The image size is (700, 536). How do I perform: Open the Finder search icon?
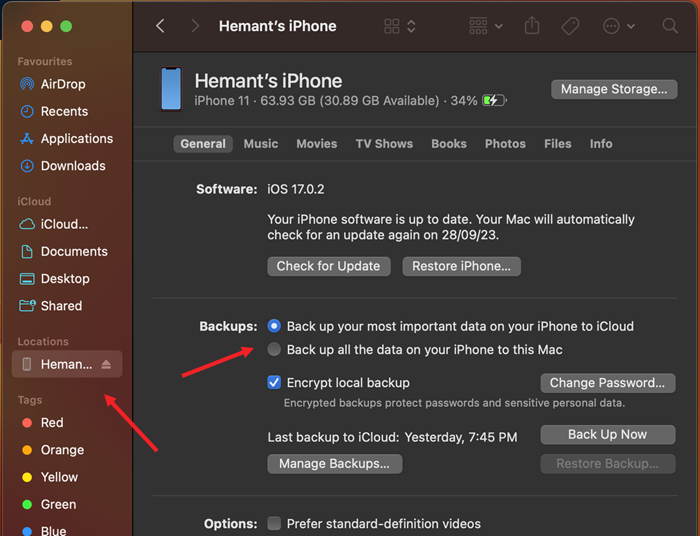[x=670, y=26]
